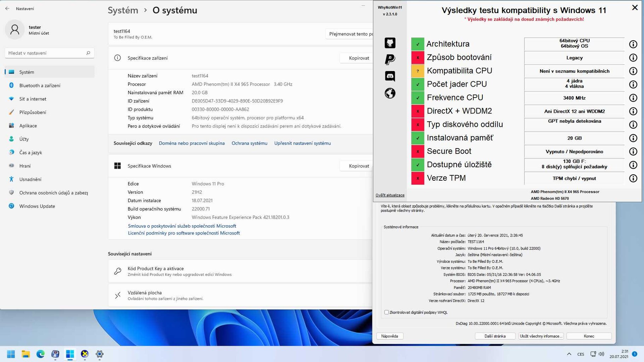Open the Ochrana systému link
This screenshot has width=644, height=362.
(249, 143)
